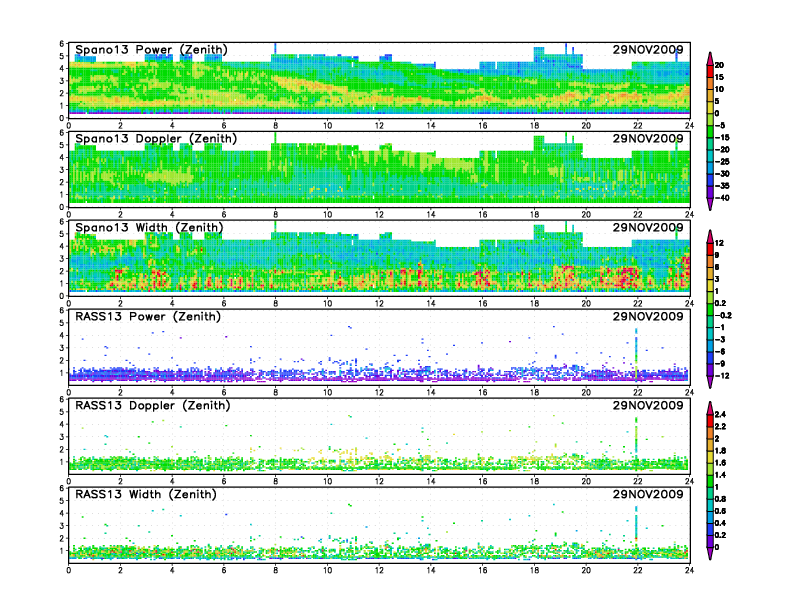Screen dimensions: 792x612
Task: Click the 2.4 label on bottom colorbar
Action: tap(720, 415)
